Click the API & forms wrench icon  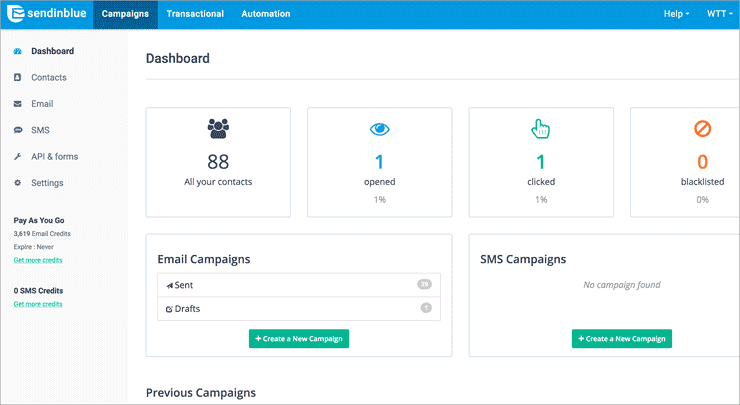point(18,157)
